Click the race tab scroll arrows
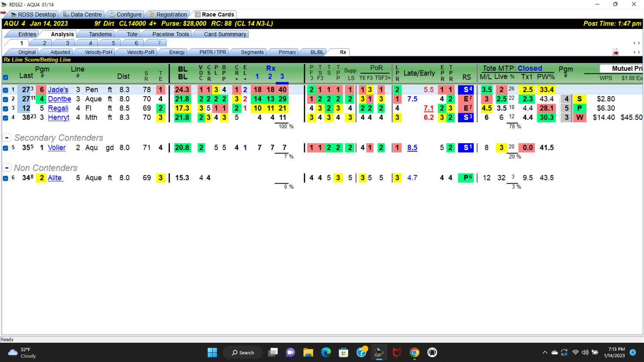 (x=637, y=43)
